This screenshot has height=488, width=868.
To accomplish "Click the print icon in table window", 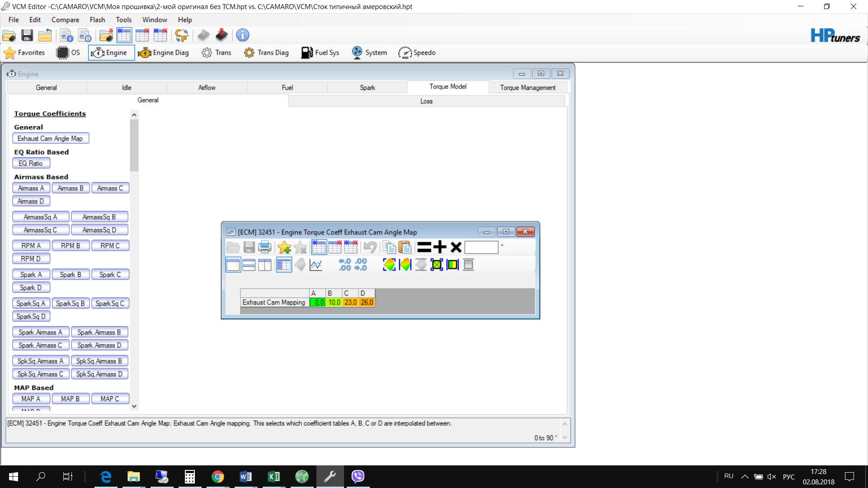I will point(264,247).
